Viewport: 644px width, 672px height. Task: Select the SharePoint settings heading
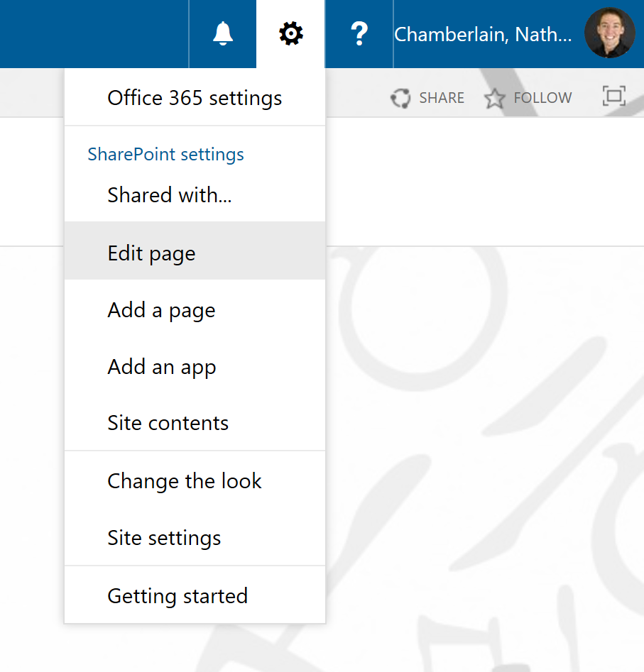point(165,155)
